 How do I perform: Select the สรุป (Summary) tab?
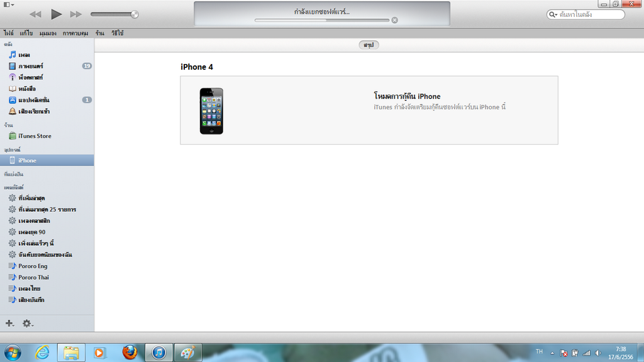click(369, 45)
